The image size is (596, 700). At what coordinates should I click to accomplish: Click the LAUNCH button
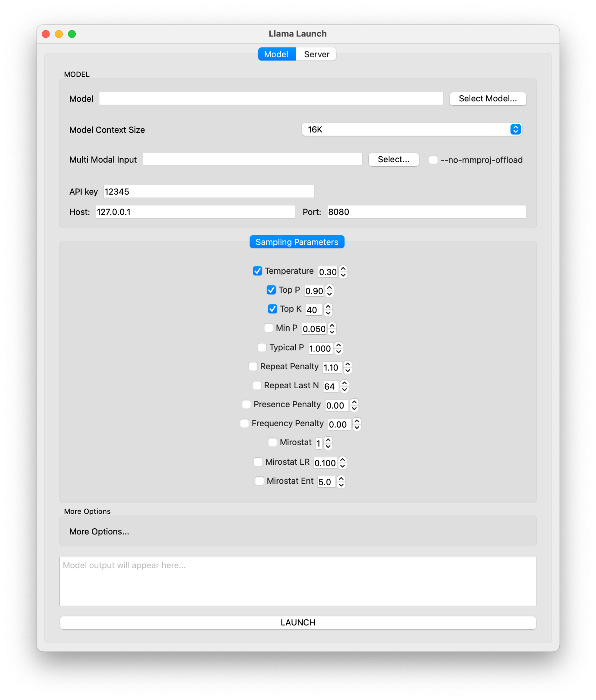pos(298,622)
